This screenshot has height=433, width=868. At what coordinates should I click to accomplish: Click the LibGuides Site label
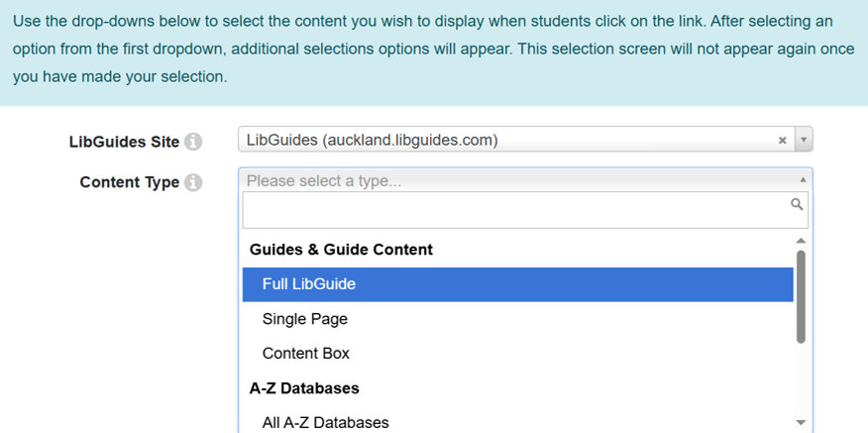click(x=124, y=142)
